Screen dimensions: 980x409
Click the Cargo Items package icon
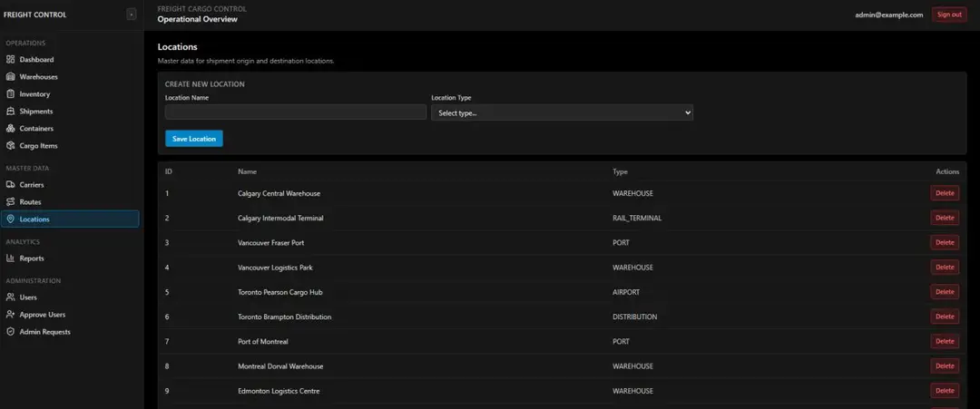click(x=10, y=145)
